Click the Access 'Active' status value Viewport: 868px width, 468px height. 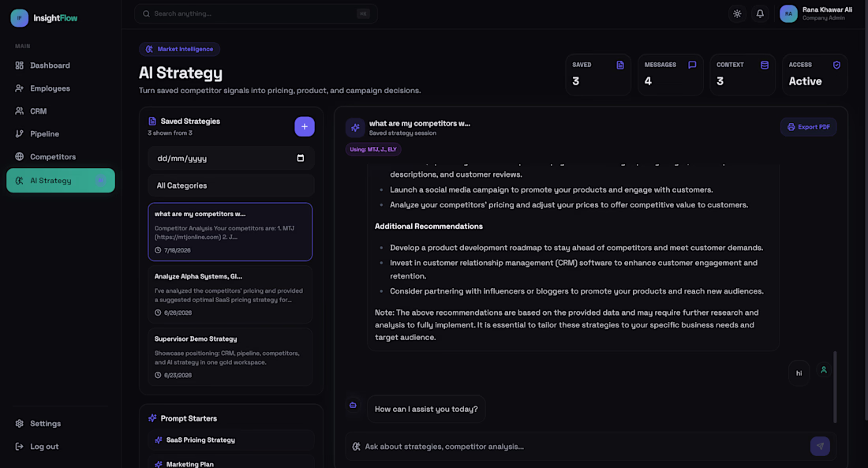(805, 81)
